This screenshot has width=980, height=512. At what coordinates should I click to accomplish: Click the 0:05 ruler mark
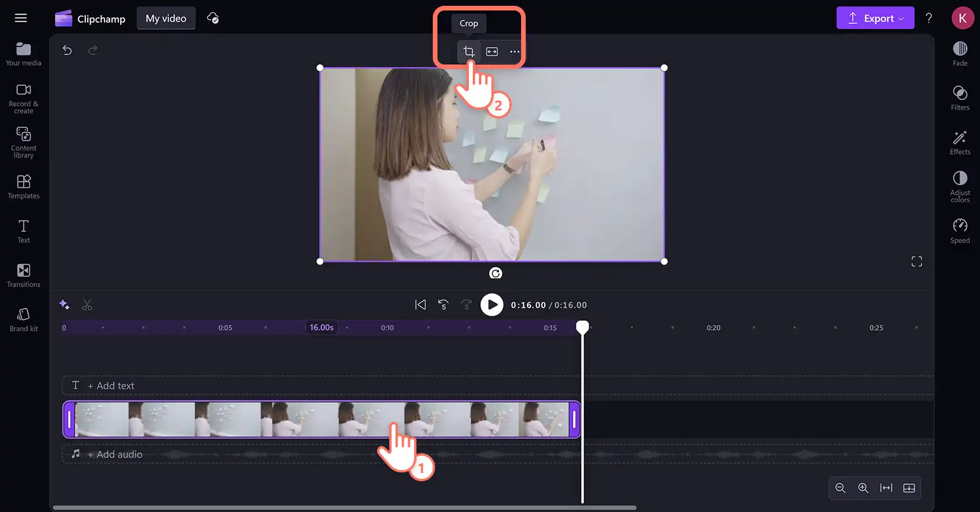[225, 328]
